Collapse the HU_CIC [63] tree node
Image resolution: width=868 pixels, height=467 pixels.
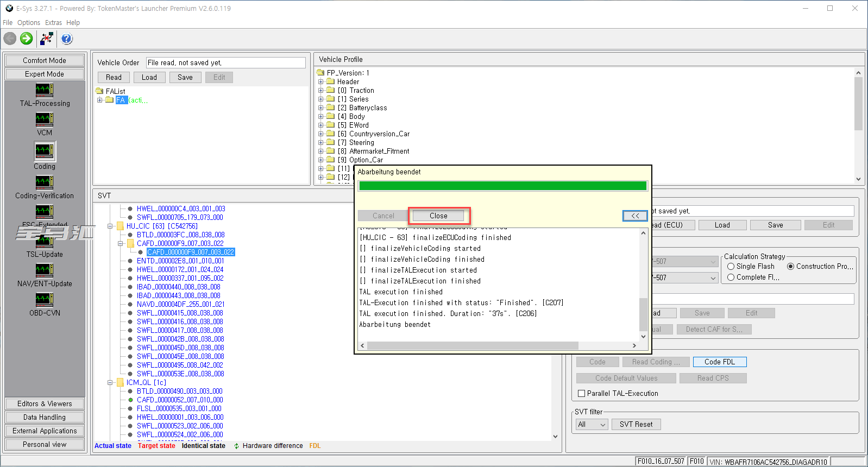(110, 226)
